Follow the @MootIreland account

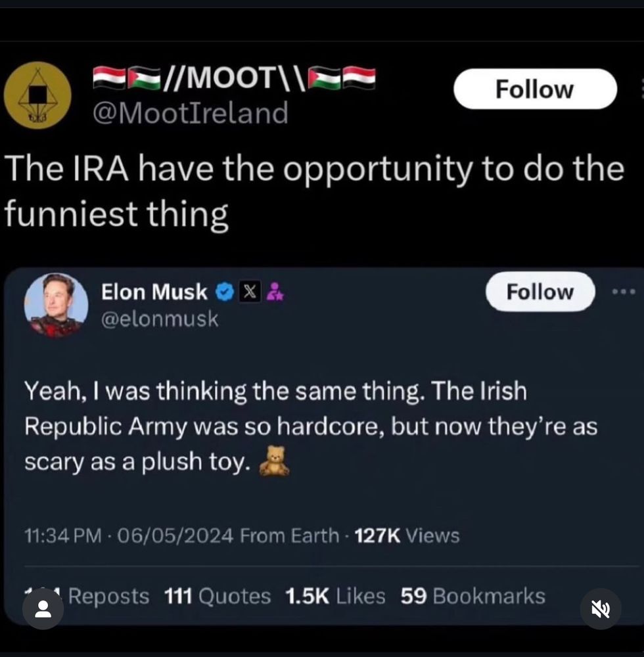535,89
